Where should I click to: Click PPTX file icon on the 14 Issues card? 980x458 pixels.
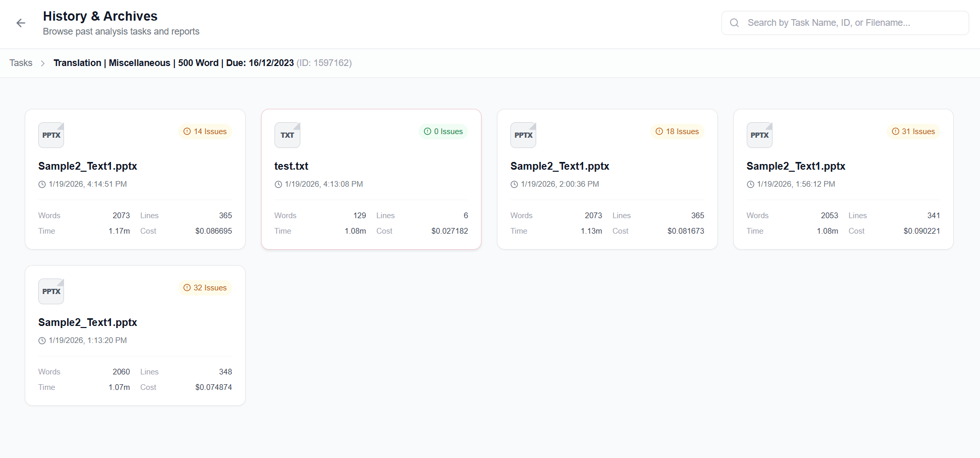pyautogui.click(x=51, y=135)
